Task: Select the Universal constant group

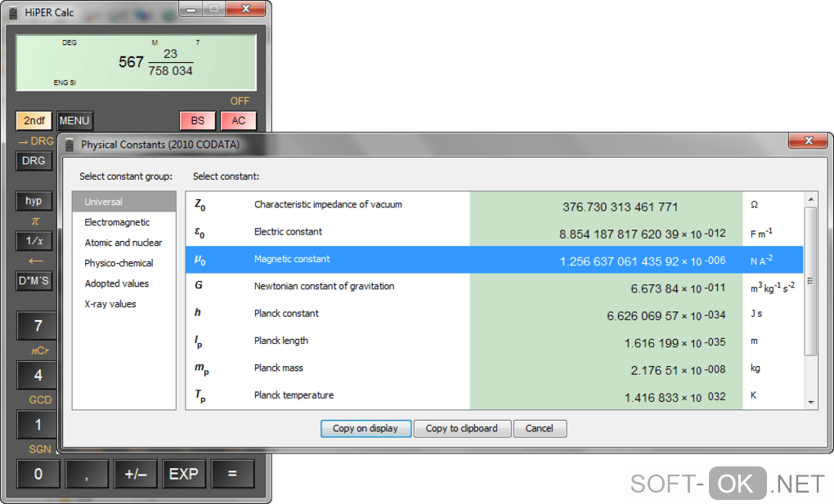Action: tap(124, 202)
